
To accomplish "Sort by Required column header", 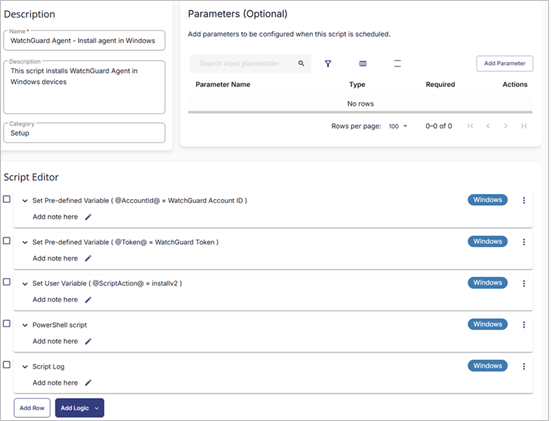I will (x=440, y=85).
